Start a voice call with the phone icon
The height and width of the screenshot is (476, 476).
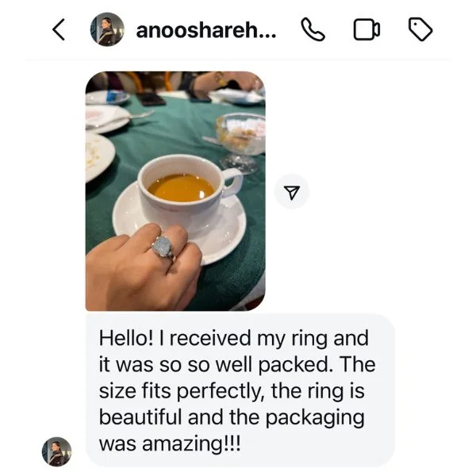(x=313, y=29)
